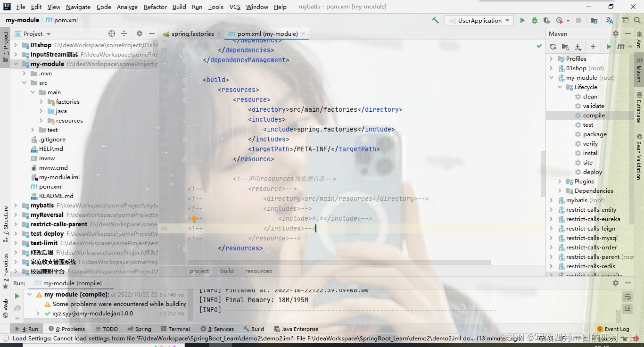Viewport: 644px width, 347px height.
Task: Click the editor horizontal scrollbar
Action: [x=339, y=262]
